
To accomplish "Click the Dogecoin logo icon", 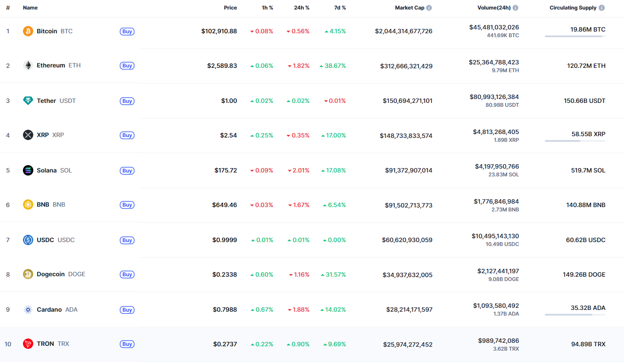I will (28, 274).
